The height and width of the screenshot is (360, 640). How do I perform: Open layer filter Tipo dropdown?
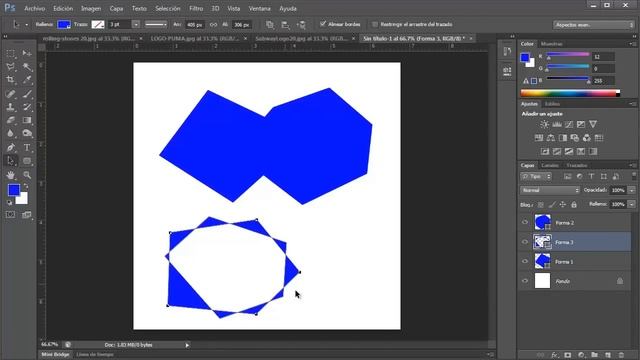536,176
